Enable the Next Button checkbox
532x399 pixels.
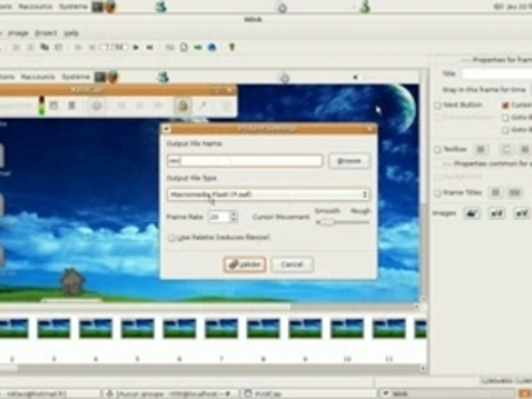pos(438,105)
